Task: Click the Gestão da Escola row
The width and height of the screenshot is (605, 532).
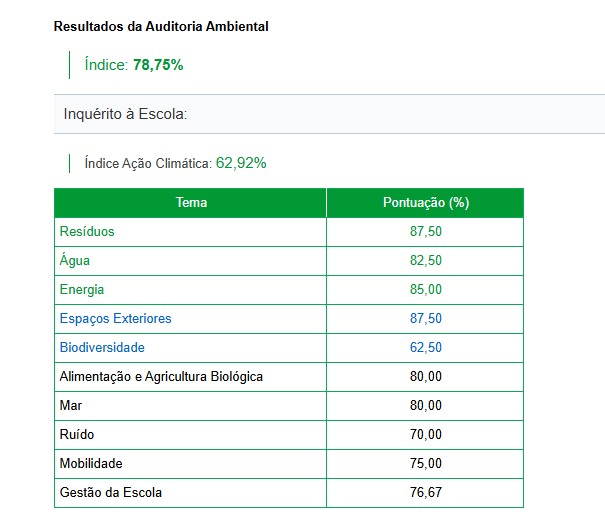Action: pyautogui.click(x=110, y=492)
